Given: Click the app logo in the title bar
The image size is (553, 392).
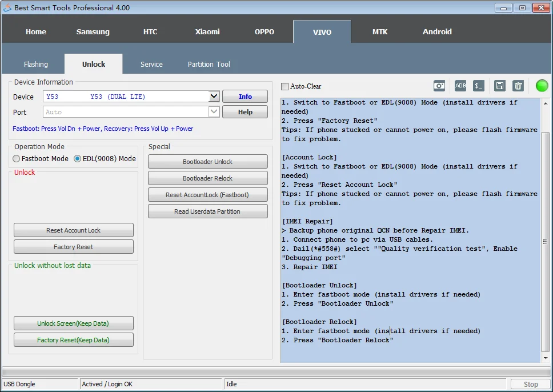Looking at the screenshot, I should pyautogui.click(x=7, y=7).
